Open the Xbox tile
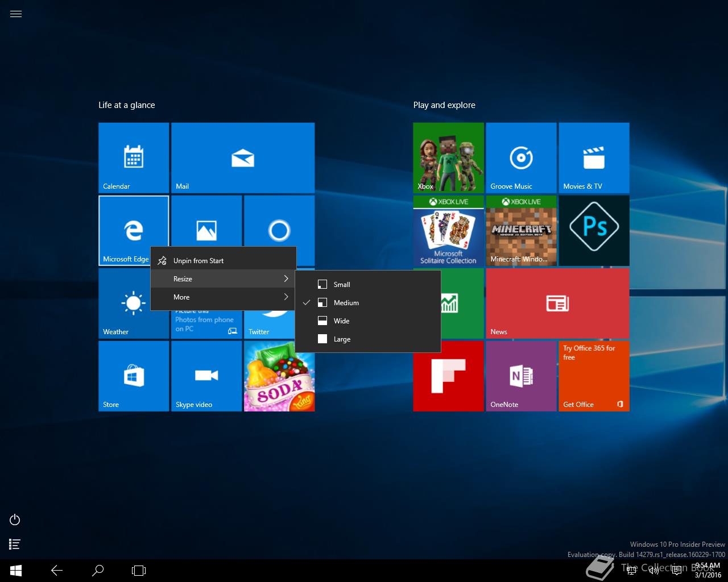 click(x=449, y=158)
